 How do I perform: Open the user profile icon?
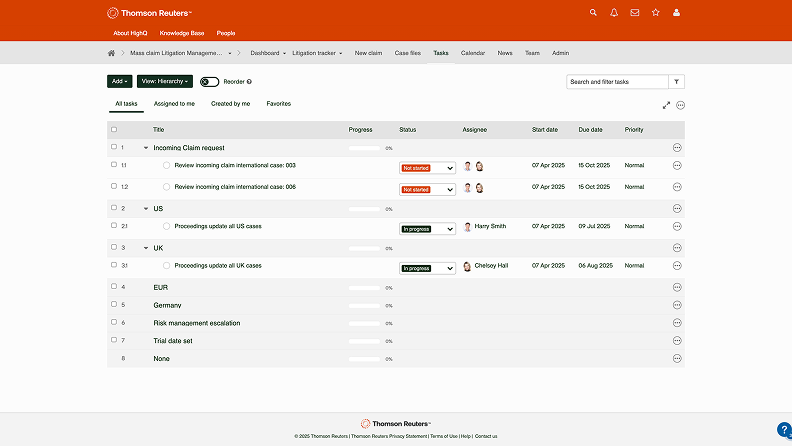pyautogui.click(x=677, y=13)
